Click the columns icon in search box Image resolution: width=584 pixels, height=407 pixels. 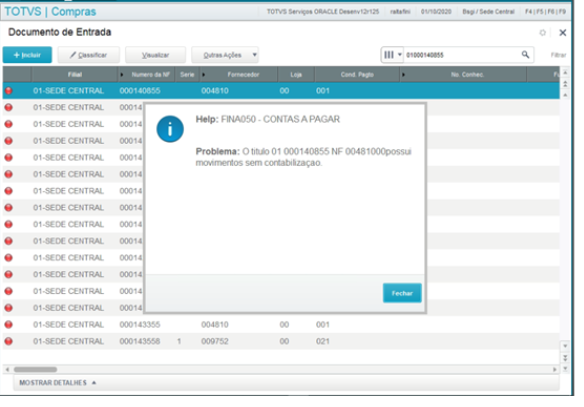(x=388, y=55)
